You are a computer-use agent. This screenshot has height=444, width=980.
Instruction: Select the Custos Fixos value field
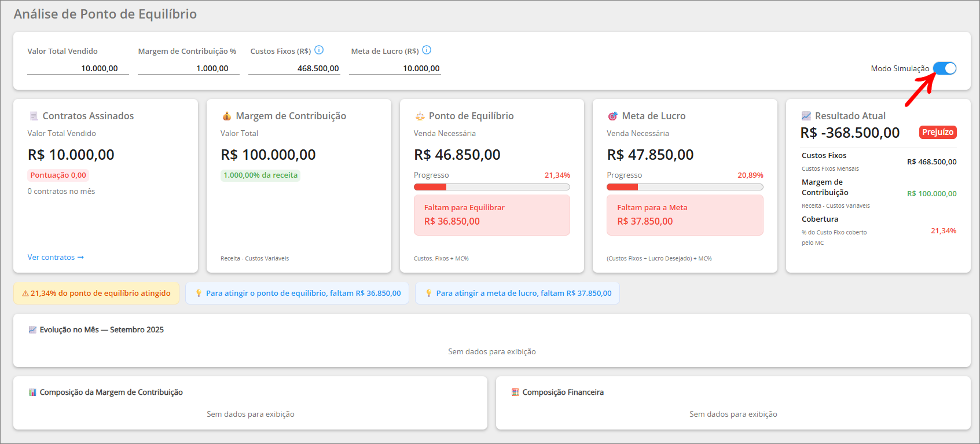[294, 68]
